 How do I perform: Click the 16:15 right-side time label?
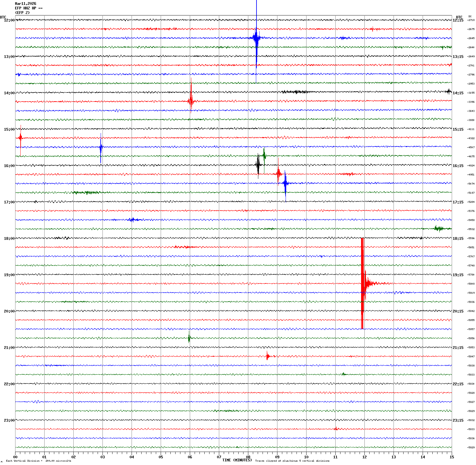(x=458, y=166)
